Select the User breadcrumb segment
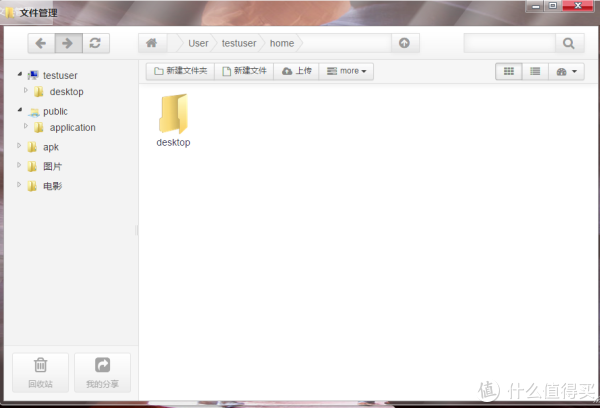The image size is (600, 408). click(x=198, y=43)
